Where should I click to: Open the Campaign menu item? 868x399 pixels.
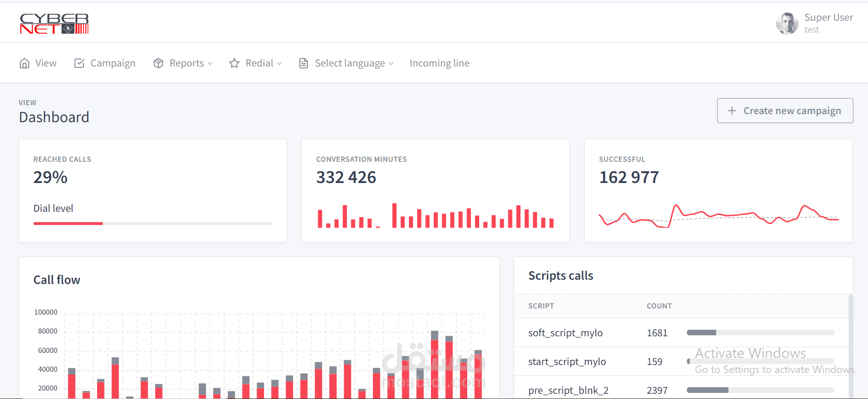coord(105,63)
